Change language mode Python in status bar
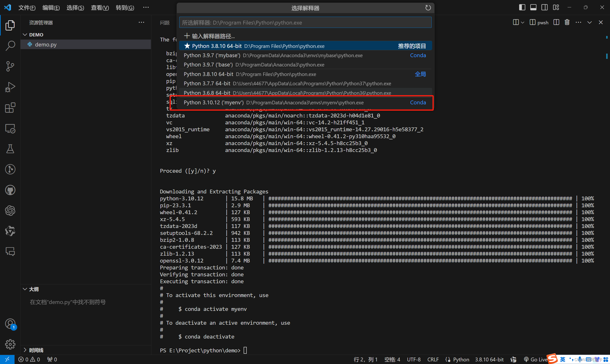The width and height of the screenshot is (610, 364). (x=461, y=359)
